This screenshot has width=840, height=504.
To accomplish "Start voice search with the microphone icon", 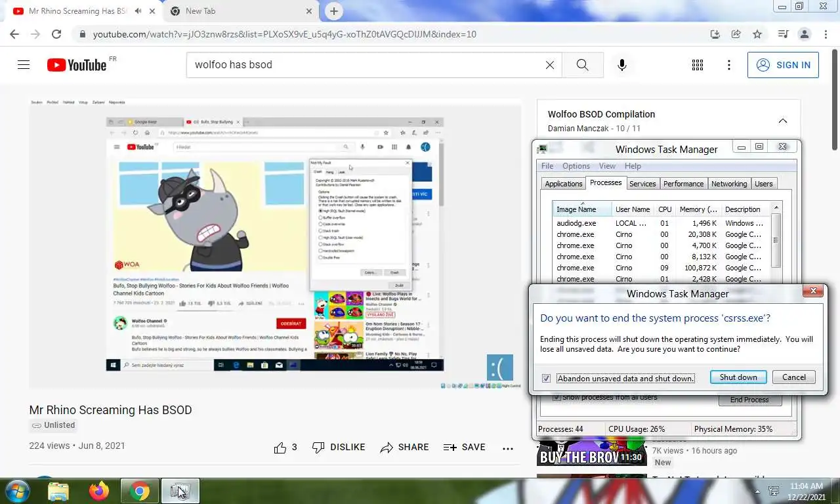I will tap(622, 65).
